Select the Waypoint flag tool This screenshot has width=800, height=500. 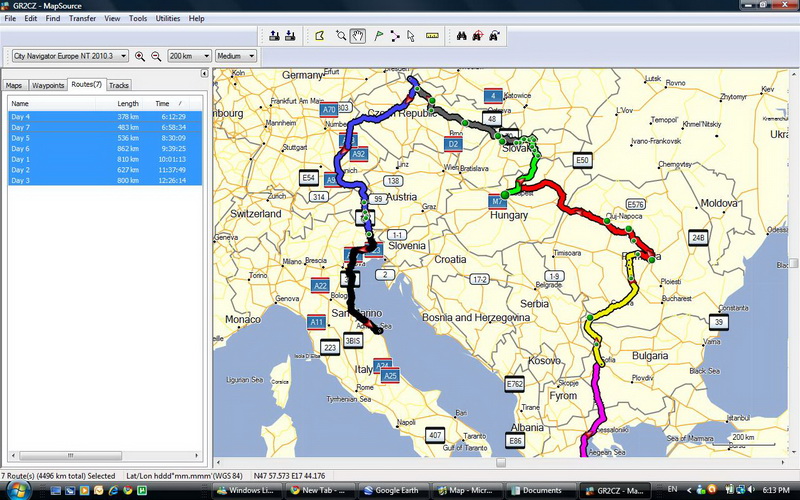pyautogui.click(x=379, y=36)
